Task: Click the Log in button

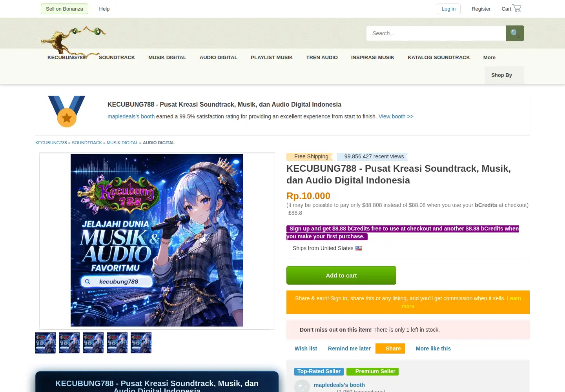Action: (x=448, y=9)
